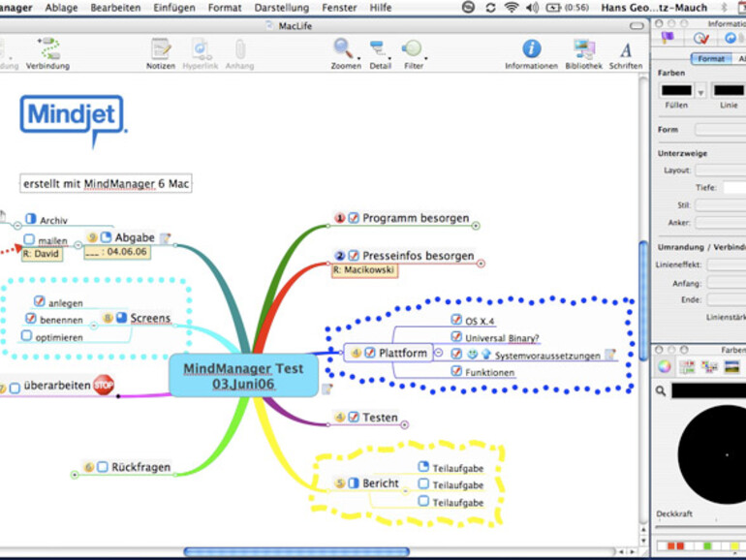Viewport: 746px width, 560px height.
Task: Expand the Testen branch circle
Action: point(404,424)
